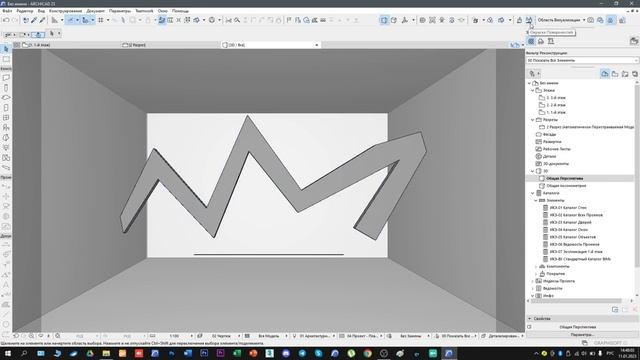Viewport: 640px width, 360px height.
Task: Click the camera icon next to Область Визуализации
Action: (591, 20)
